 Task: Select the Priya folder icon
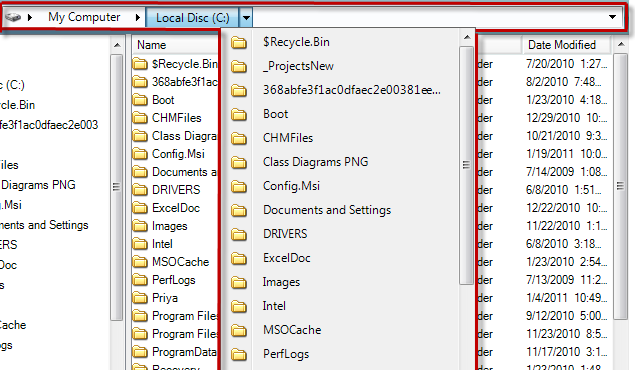coord(140,298)
